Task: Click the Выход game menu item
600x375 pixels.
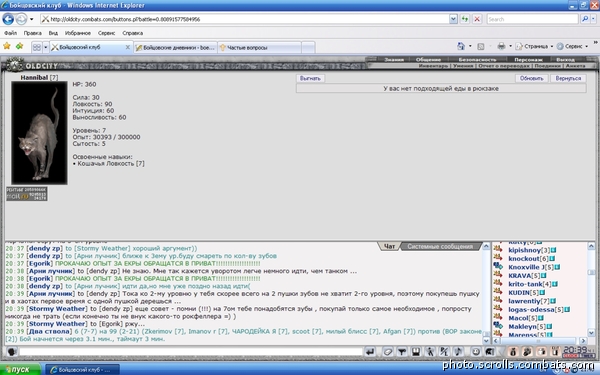Action: point(565,60)
